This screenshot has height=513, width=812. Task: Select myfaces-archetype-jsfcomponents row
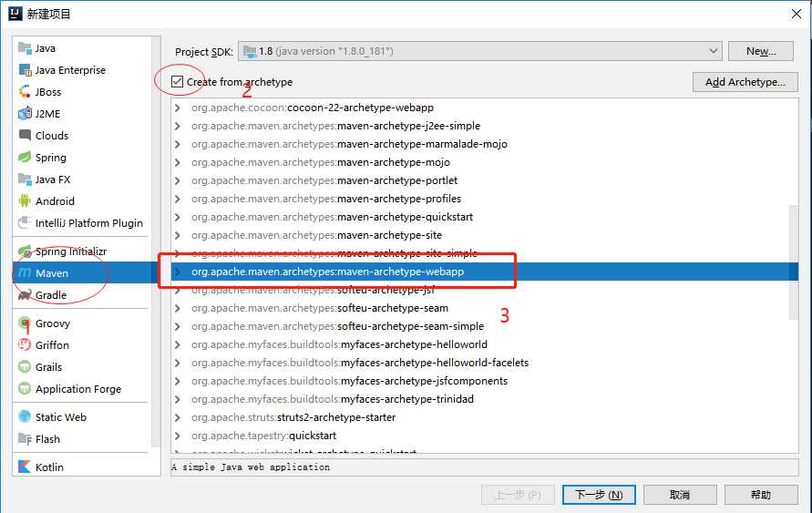pyautogui.click(x=485, y=381)
